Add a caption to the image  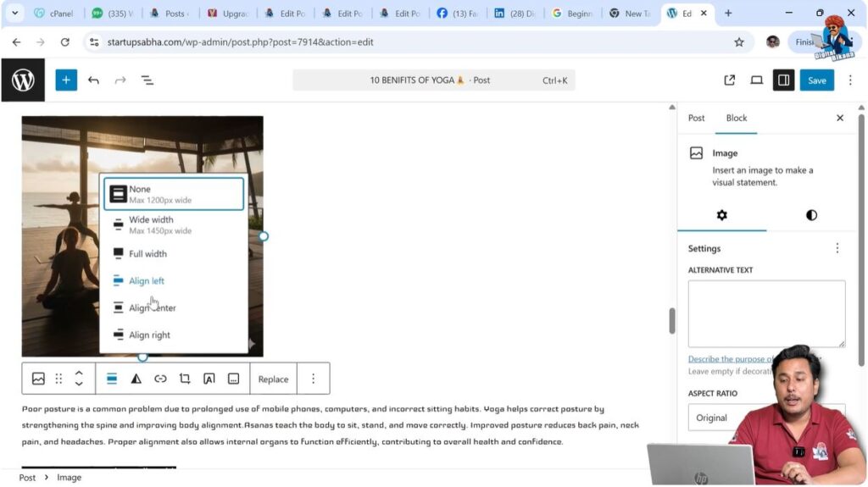click(234, 379)
